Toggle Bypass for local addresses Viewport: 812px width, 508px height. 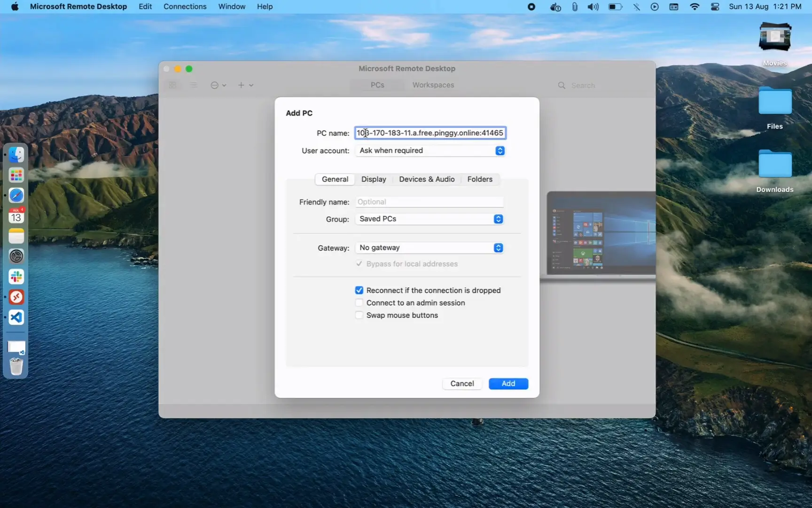[359, 264]
